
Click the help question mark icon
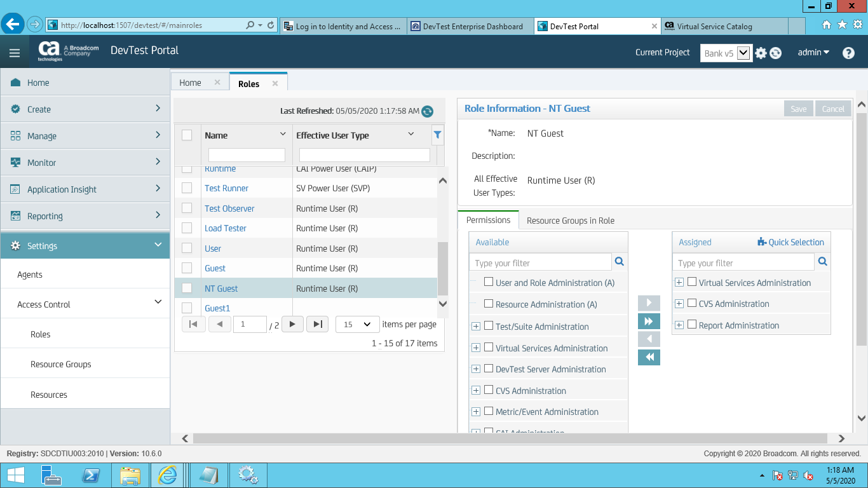click(848, 53)
